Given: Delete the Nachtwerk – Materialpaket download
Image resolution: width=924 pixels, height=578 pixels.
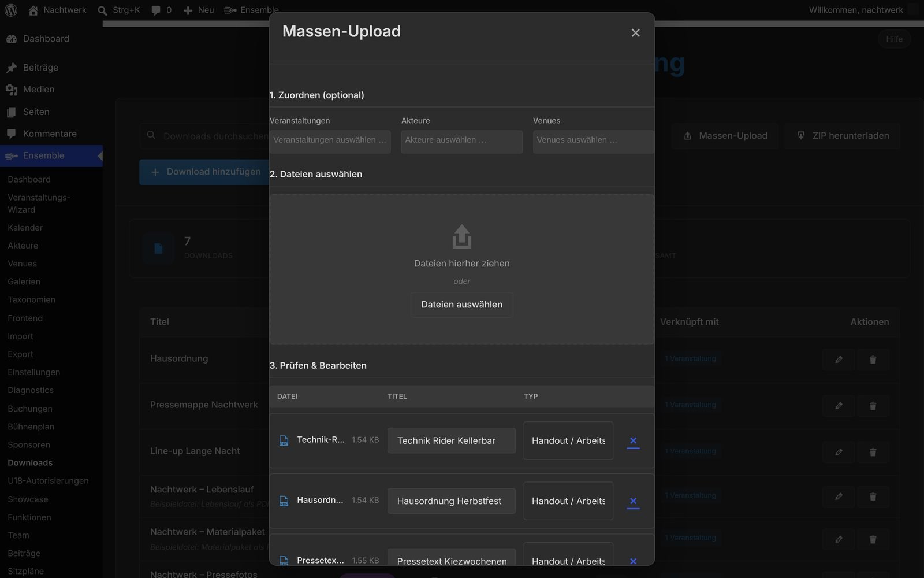Looking at the screenshot, I should tap(873, 539).
